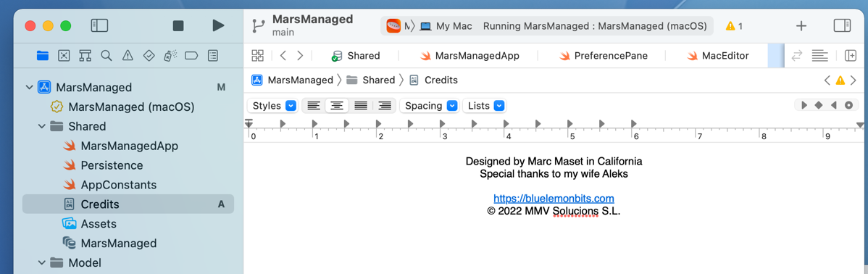
Task: Open the test navigator
Action: click(x=149, y=55)
